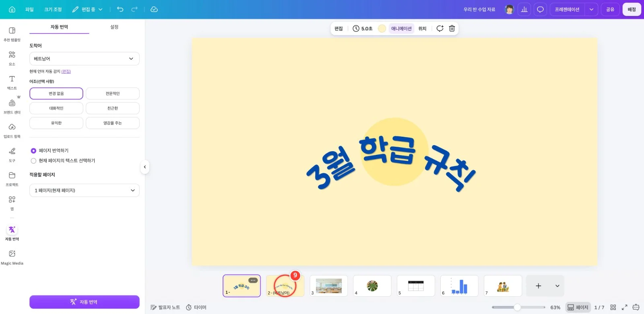The height and width of the screenshot is (314, 644).
Task: Open the Magic Media app
Action: [12, 258]
